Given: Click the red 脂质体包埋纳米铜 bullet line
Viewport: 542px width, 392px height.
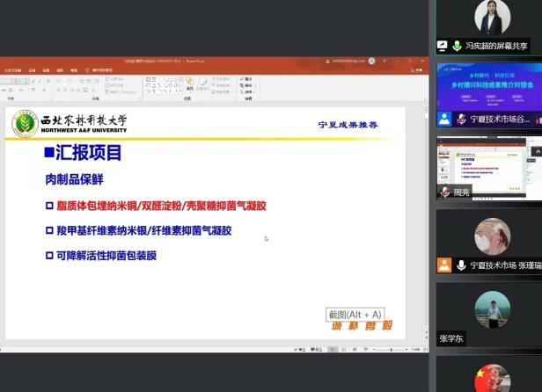Looking at the screenshot, I should [156, 206].
